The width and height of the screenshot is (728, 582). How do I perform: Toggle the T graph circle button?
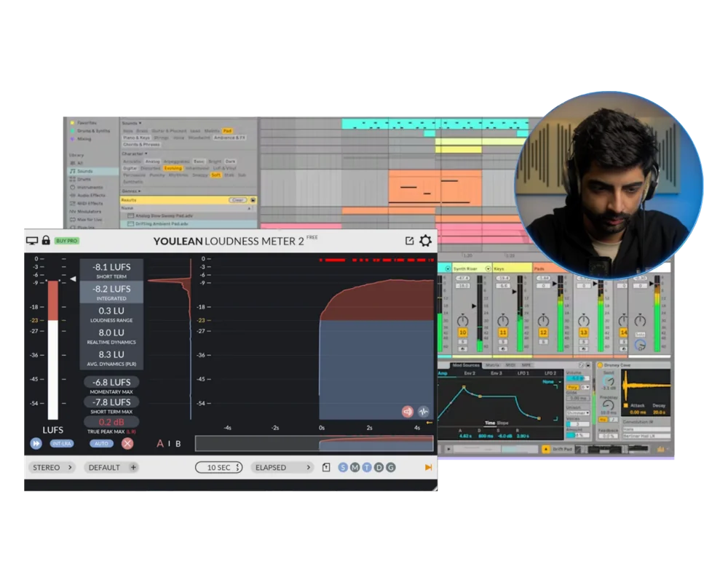coord(367,467)
